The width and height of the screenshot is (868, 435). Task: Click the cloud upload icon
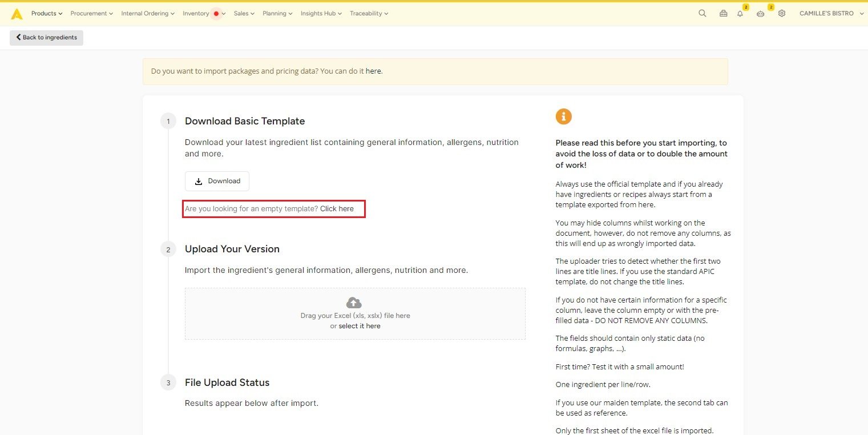point(354,303)
